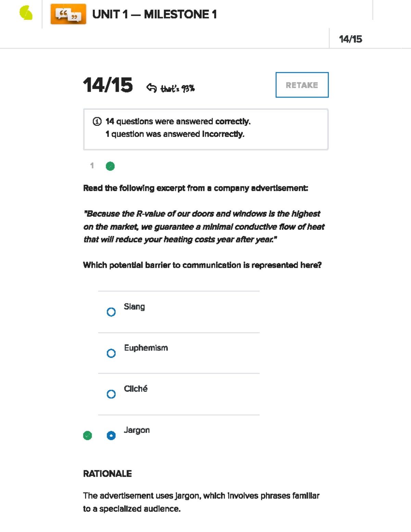
Task: Click the Jargon answer text
Action: pyautogui.click(x=137, y=430)
